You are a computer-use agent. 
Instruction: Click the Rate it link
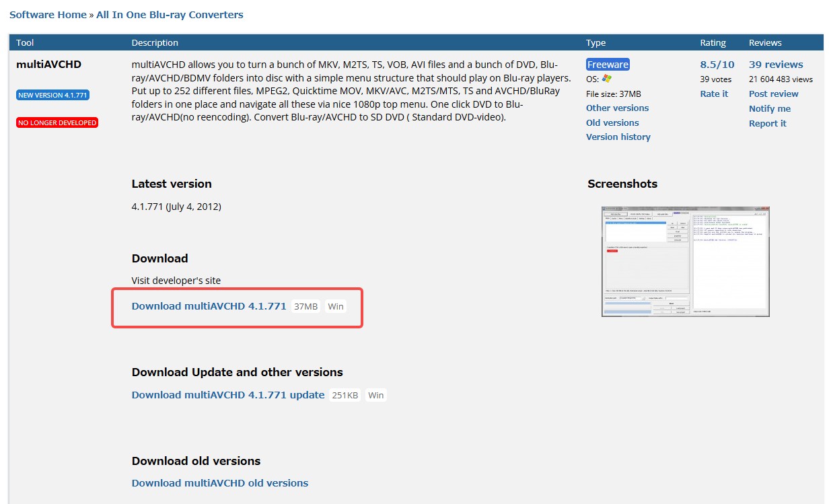click(714, 94)
